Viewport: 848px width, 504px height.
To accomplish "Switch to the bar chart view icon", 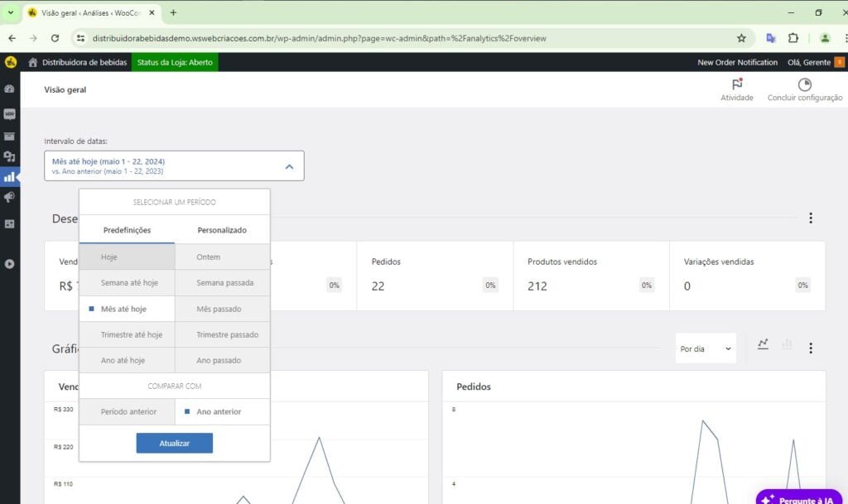I will (787, 344).
